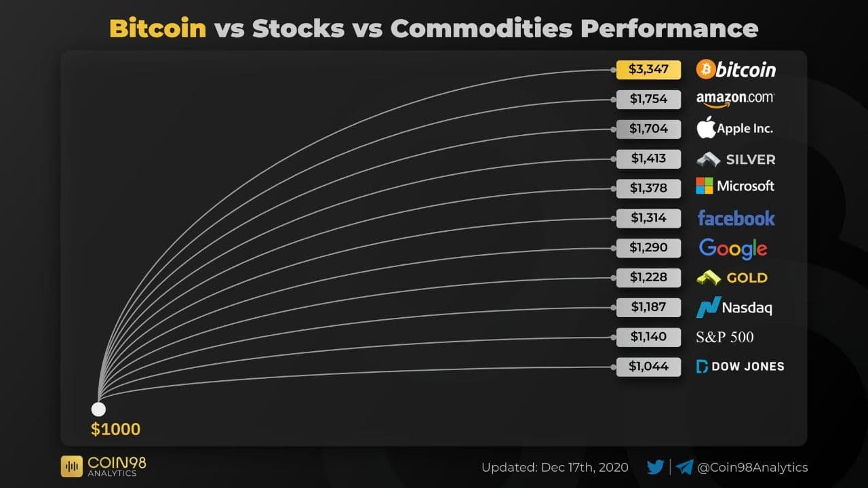
Task: Click the Coin98 Analytics logo icon
Action: [x=71, y=466]
